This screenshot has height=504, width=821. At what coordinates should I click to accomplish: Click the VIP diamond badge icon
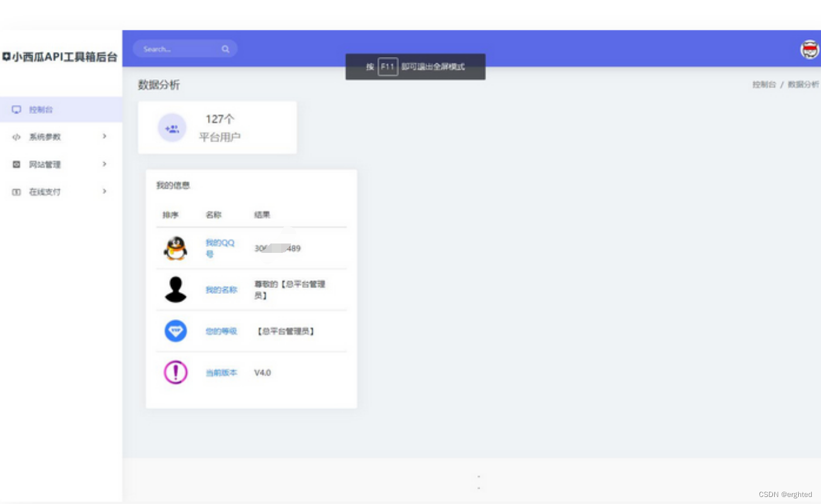pos(175,331)
